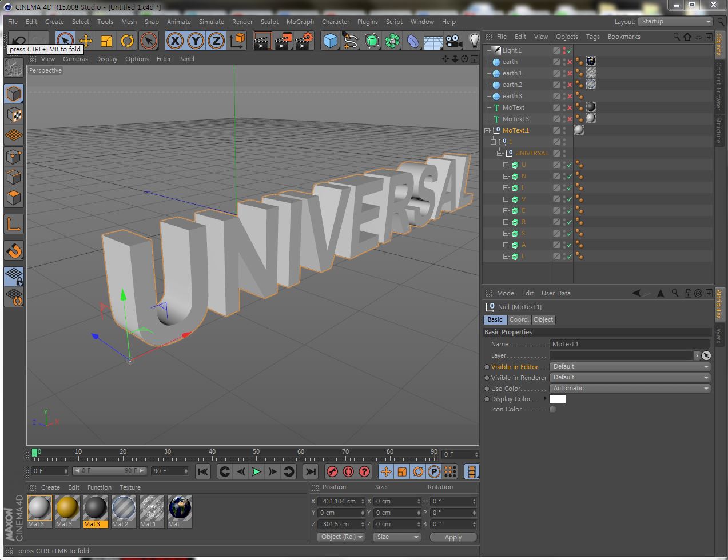Click the Axis tool L-shaped icon
The image size is (728, 560).
(14, 224)
